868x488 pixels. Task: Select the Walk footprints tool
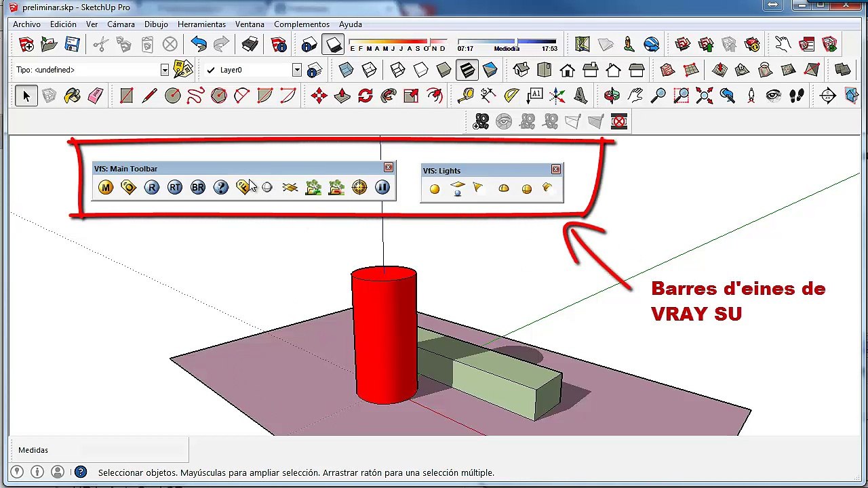797,96
